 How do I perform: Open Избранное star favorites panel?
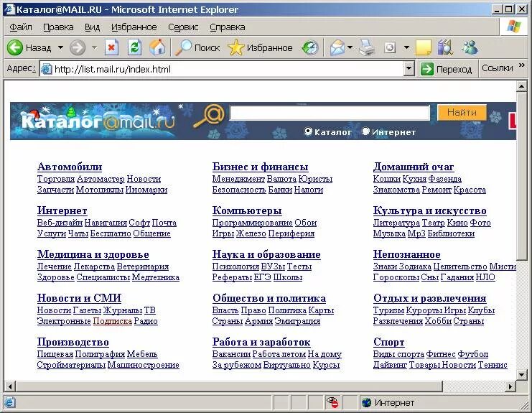pyautogui.click(x=260, y=48)
